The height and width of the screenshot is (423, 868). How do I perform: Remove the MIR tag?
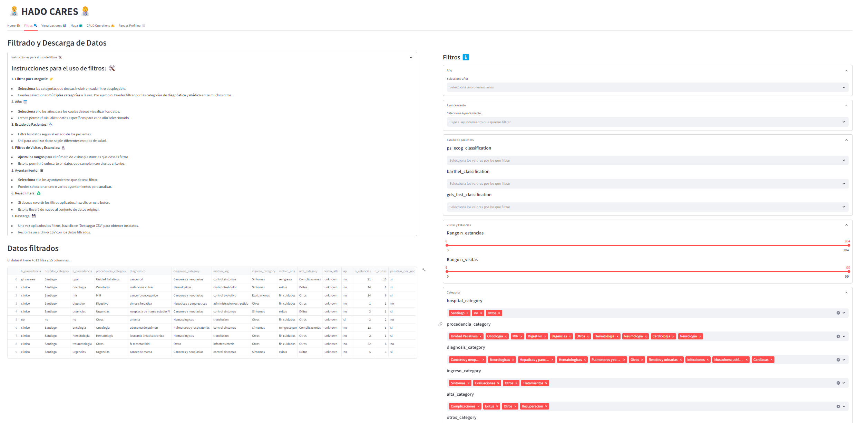click(x=521, y=337)
